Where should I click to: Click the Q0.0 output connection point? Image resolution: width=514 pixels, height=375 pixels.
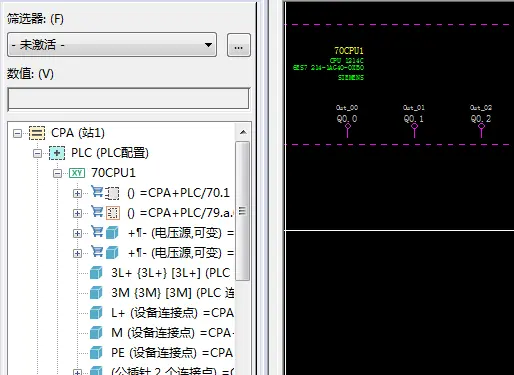tap(347, 126)
